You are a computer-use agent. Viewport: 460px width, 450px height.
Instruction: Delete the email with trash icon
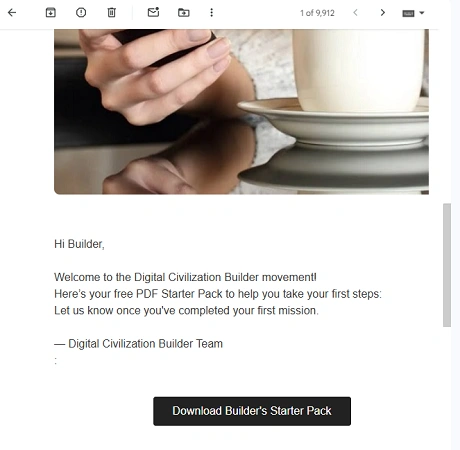point(112,13)
